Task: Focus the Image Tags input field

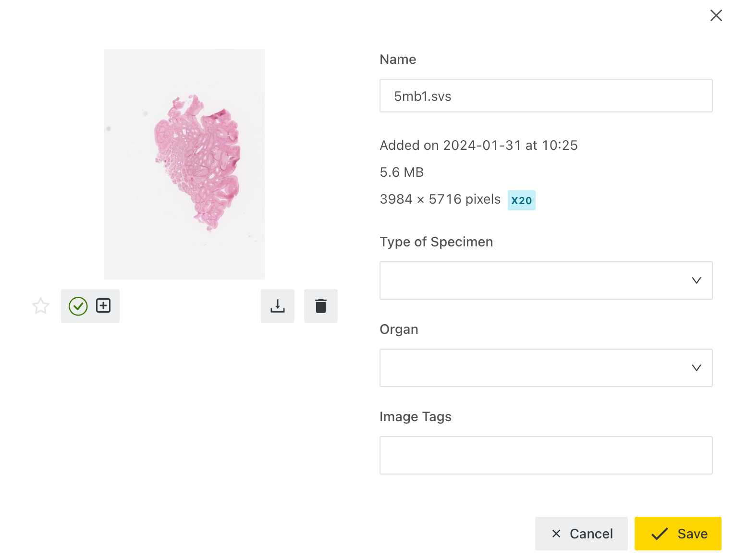Action: pyautogui.click(x=546, y=455)
